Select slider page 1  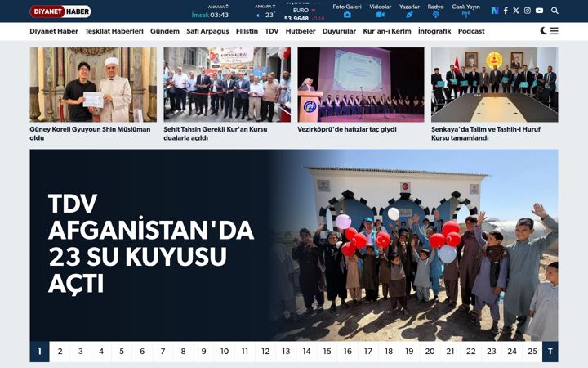(x=39, y=352)
